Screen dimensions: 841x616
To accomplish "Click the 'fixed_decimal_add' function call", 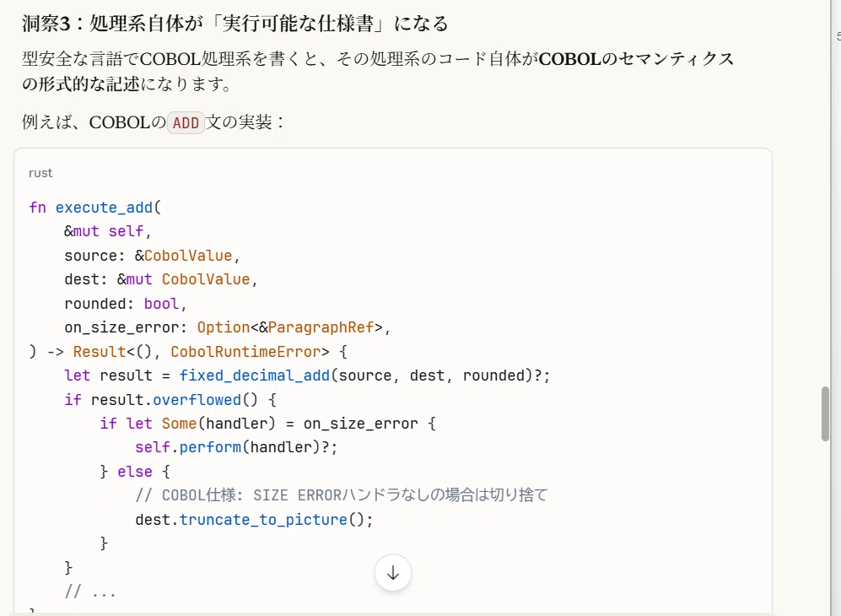I will coord(254,376).
